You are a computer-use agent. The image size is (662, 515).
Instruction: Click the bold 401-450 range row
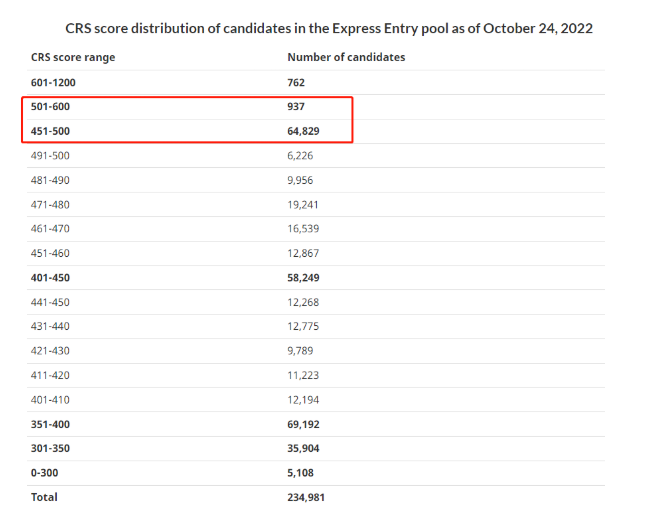316,278
